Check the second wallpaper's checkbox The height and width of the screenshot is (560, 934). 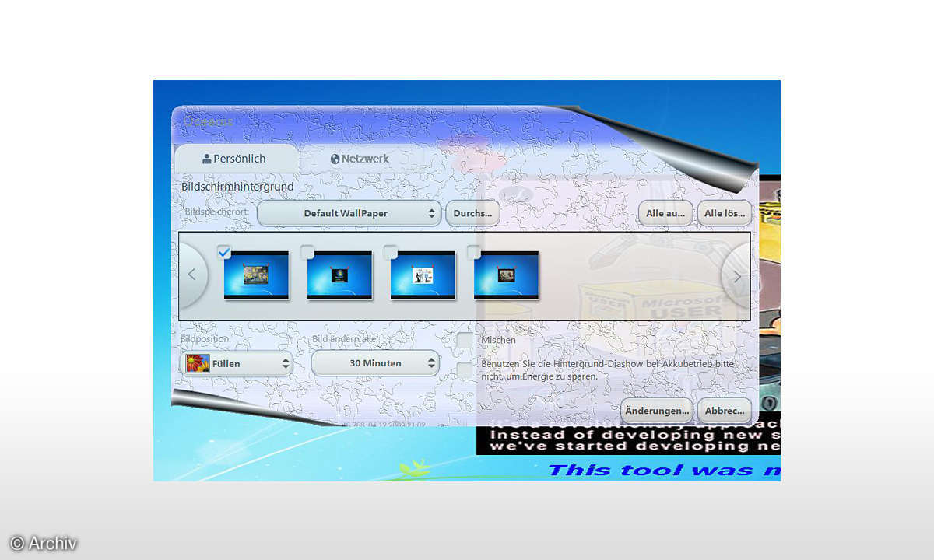click(x=307, y=252)
